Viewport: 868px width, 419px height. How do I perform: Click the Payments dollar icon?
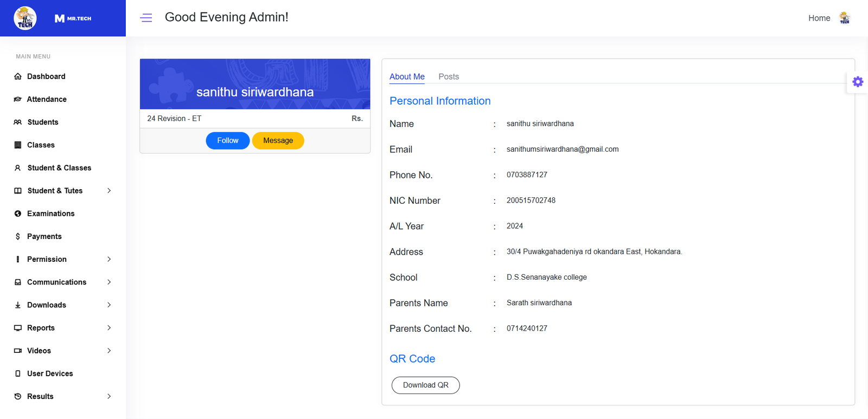[18, 236]
